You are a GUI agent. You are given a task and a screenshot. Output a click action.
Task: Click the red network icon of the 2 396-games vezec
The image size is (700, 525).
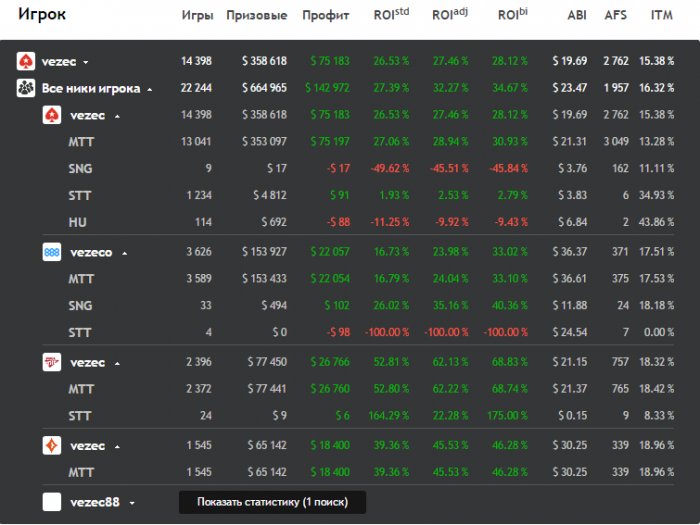pos(52,362)
